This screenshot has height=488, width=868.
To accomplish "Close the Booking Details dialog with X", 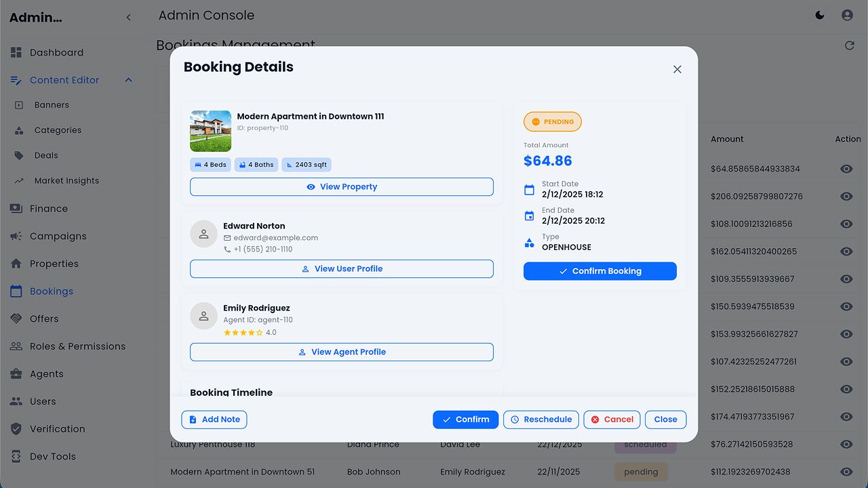I will point(677,69).
